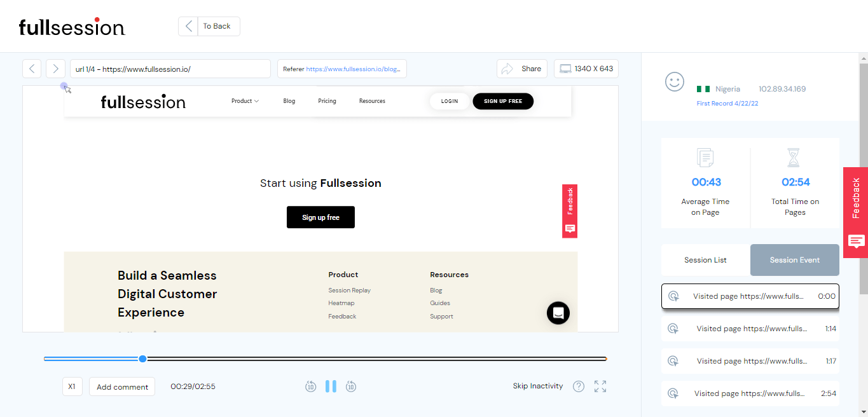Screen dimensions: 868x417
Task: Click the smiley face user icon
Action: pos(675,81)
